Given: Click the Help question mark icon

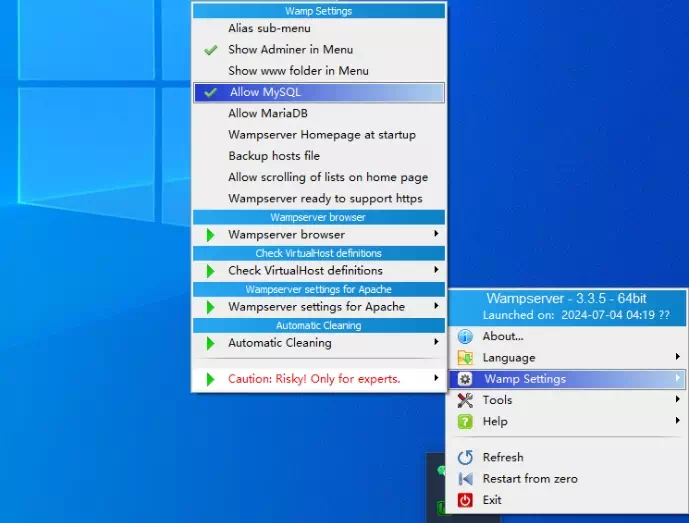Looking at the screenshot, I should click(x=465, y=421).
